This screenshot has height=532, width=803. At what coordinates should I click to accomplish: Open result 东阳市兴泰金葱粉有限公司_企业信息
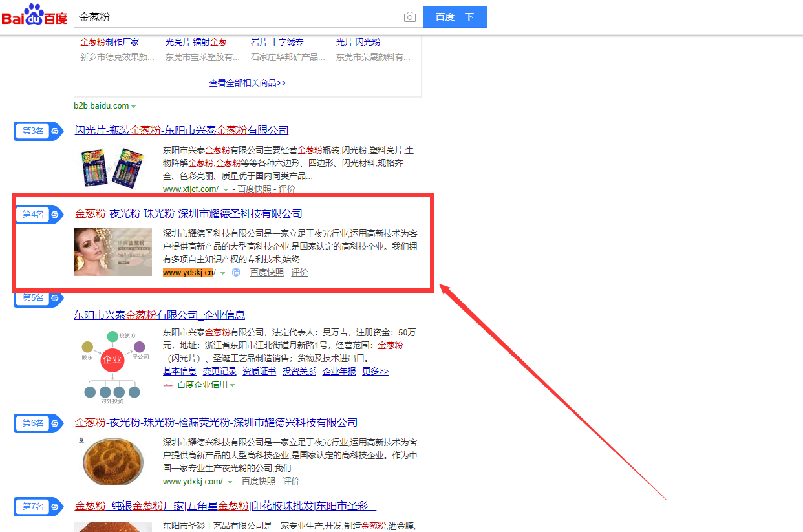(159, 315)
